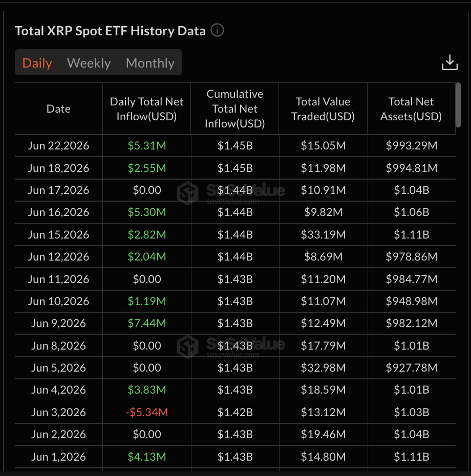Click the info icon beside the title

pyautogui.click(x=217, y=30)
